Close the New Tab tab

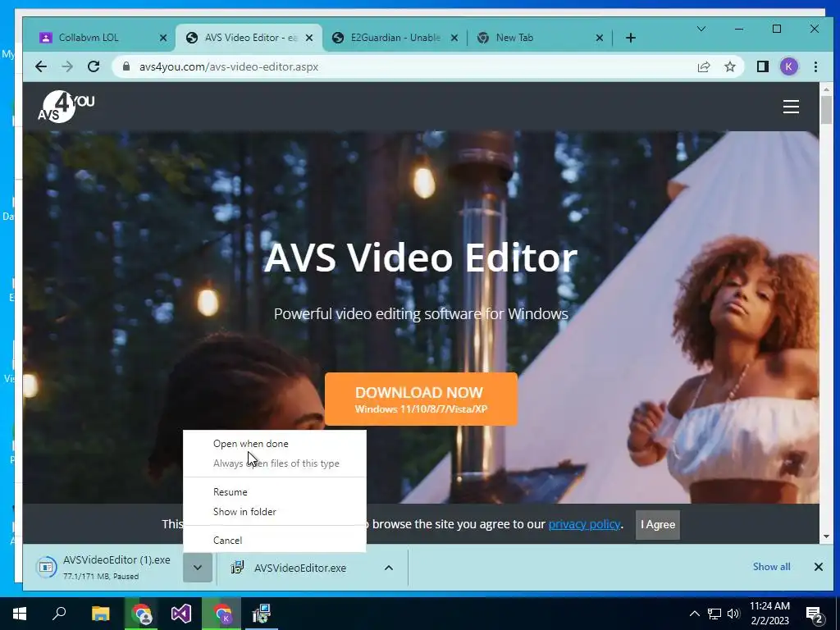pos(600,38)
